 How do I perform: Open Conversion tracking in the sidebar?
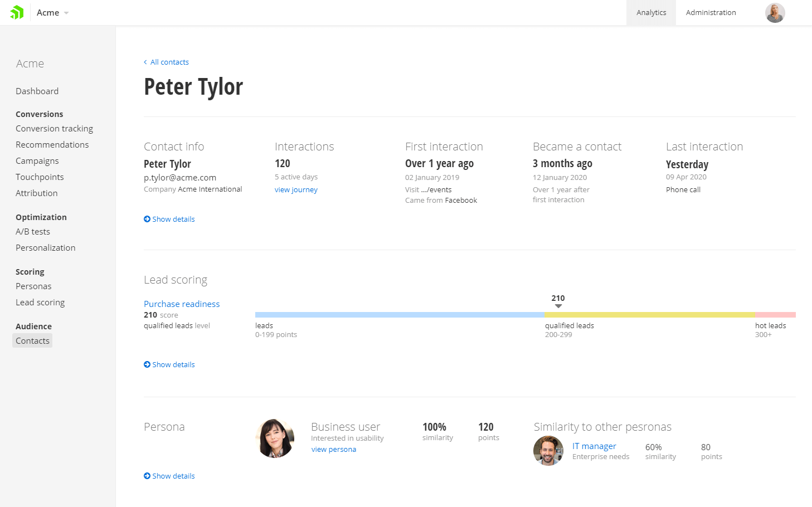54,128
